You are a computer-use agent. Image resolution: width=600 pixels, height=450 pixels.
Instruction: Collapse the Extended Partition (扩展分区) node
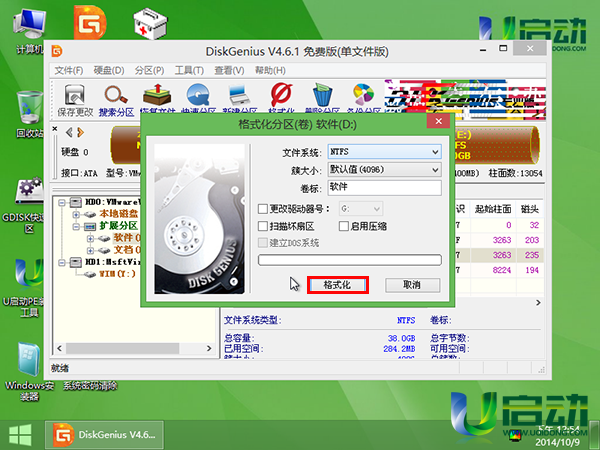click(76, 227)
